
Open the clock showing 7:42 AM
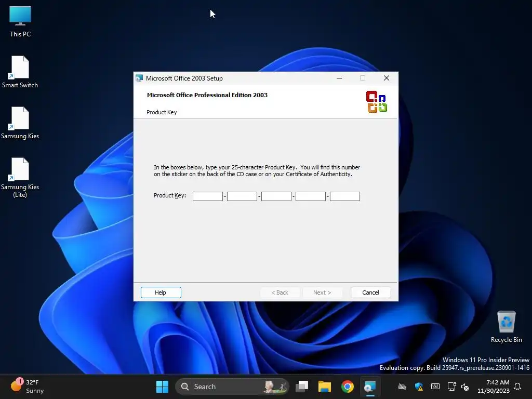[x=494, y=387]
